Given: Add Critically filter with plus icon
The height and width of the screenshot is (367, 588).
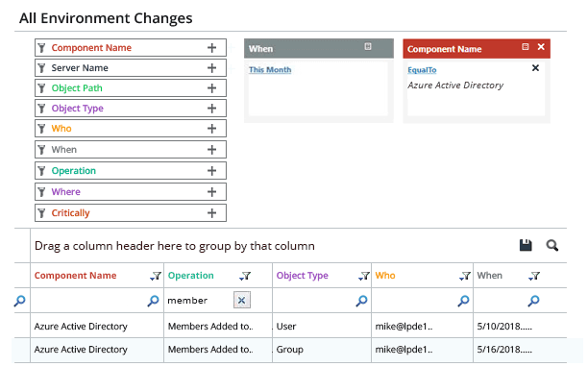Looking at the screenshot, I should tap(212, 213).
